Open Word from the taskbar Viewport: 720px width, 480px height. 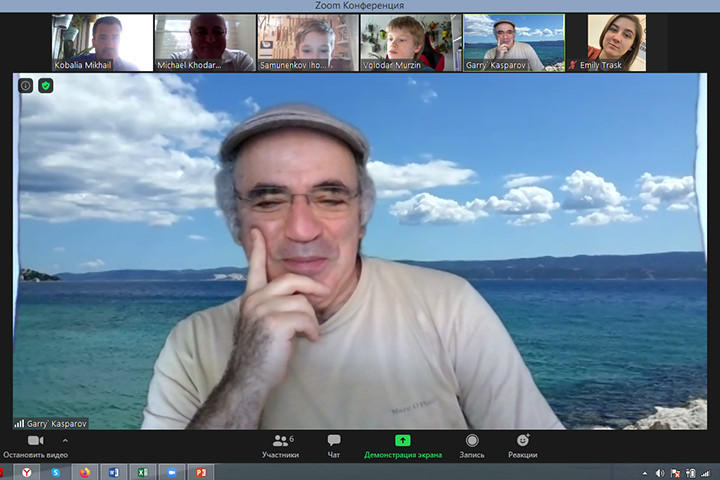pyautogui.click(x=113, y=472)
